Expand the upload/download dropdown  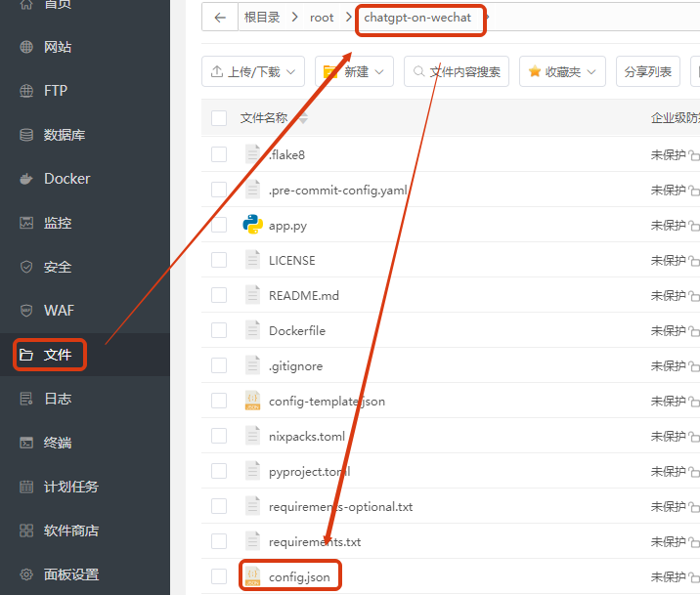(x=253, y=71)
